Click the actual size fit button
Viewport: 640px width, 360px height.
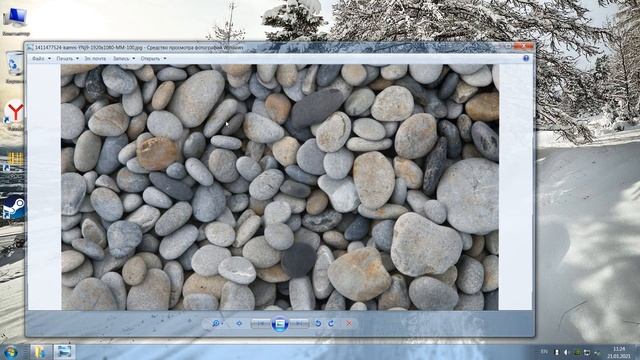pos(239,323)
